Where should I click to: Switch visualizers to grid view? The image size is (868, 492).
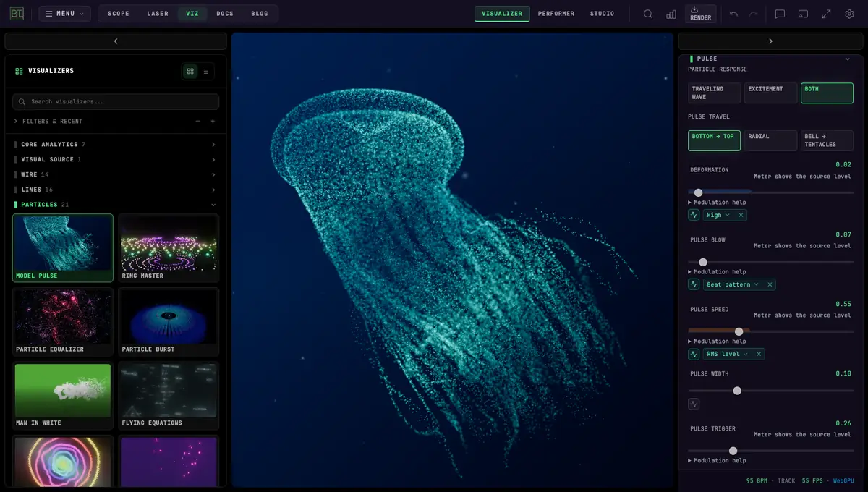coord(190,71)
